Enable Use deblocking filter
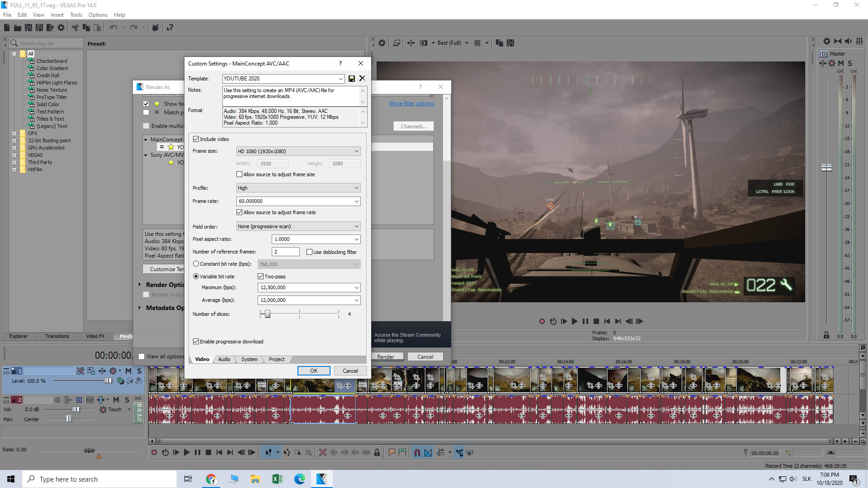 309,252
